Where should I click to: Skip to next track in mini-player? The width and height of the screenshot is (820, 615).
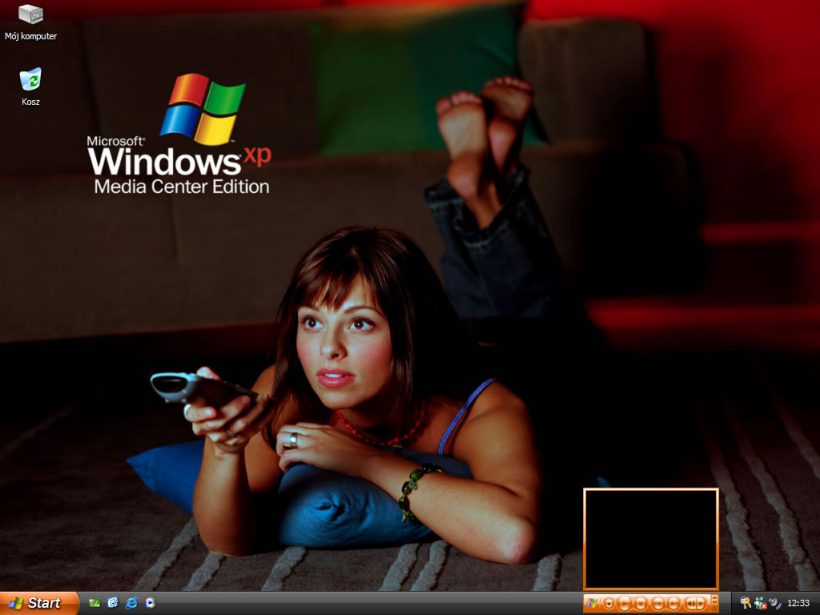[x=673, y=603]
